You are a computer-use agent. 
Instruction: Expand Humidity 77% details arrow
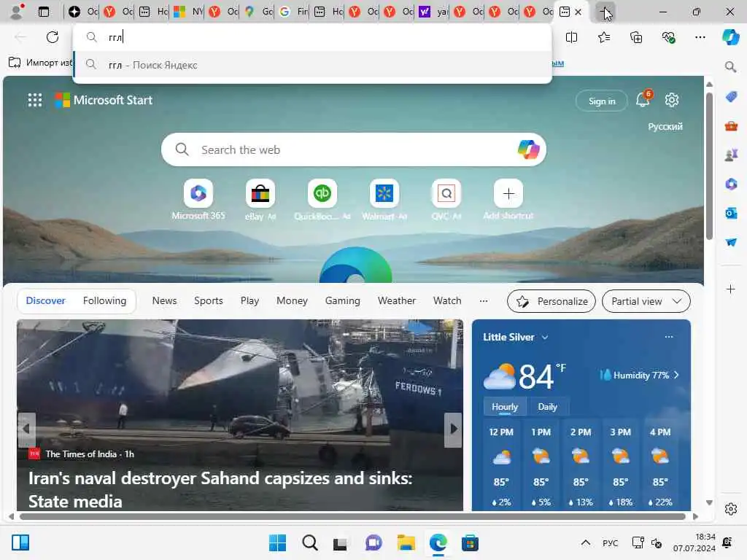(676, 376)
